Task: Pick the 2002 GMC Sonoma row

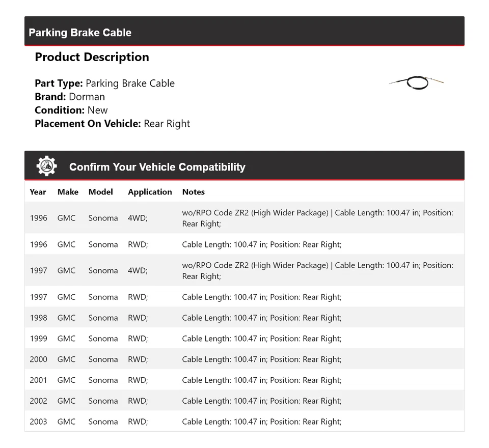Action: [244, 401]
